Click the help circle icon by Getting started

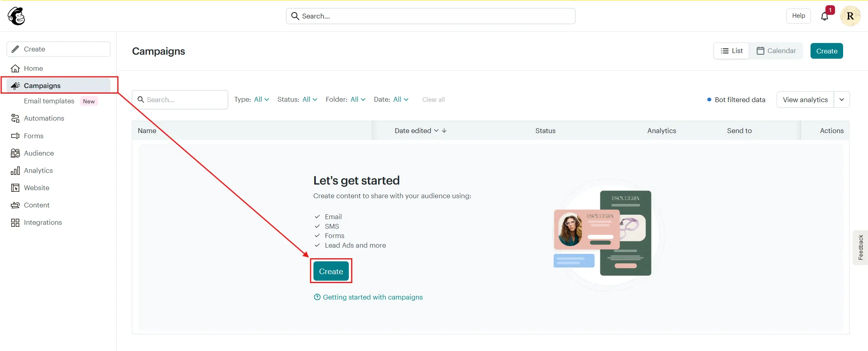click(x=317, y=297)
